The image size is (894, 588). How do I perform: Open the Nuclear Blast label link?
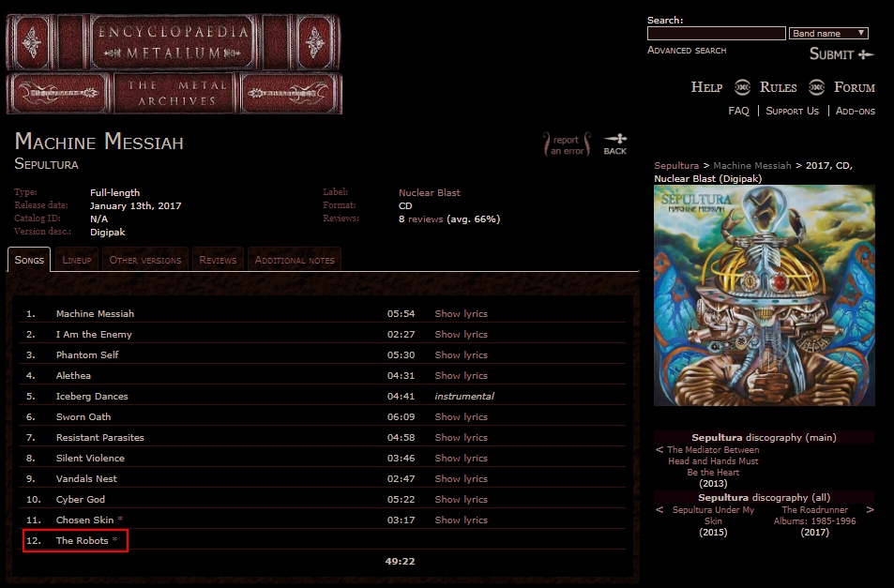pos(430,192)
